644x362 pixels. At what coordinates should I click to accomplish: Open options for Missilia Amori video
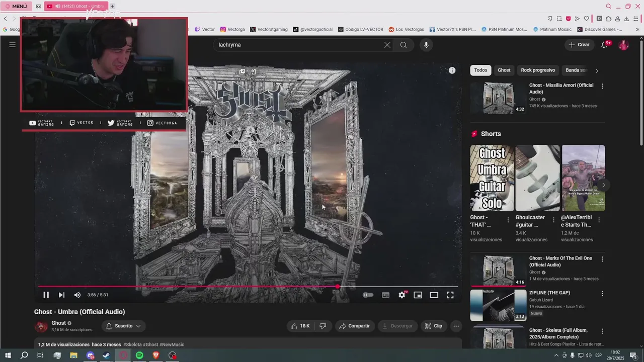click(x=602, y=86)
